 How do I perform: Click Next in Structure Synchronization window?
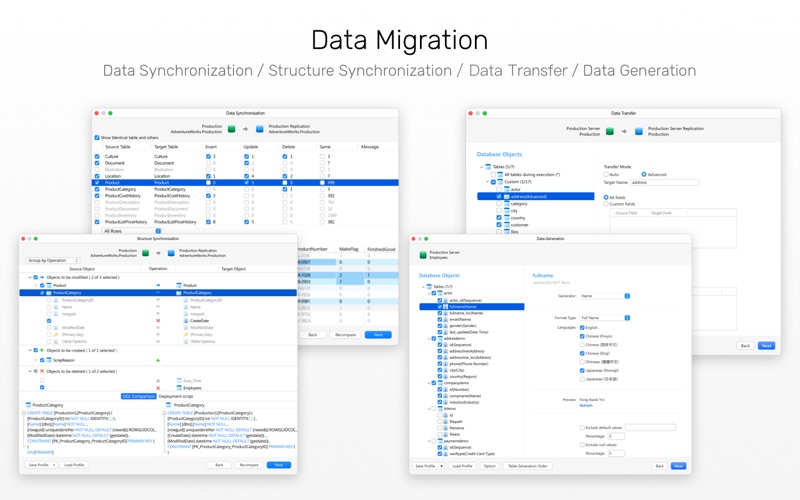click(279, 465)
